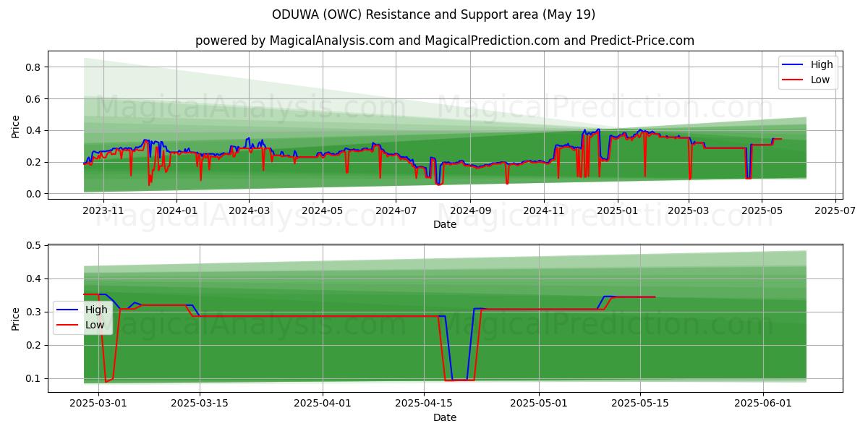The width and height of the screenshot is (868, 434).
Task: Click the '0.8' y-axis tick in top chart
Action: point(35,67)
